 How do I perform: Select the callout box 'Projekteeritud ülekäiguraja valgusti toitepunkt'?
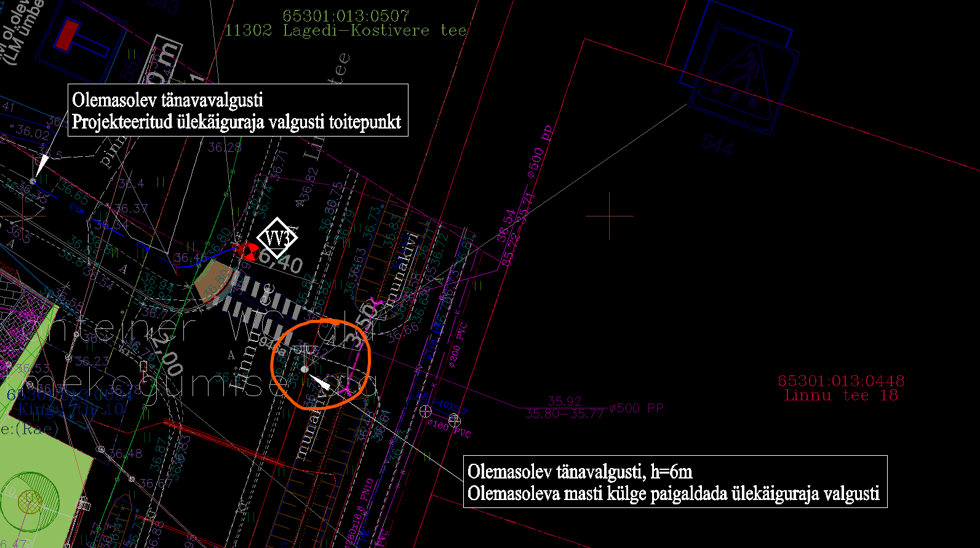tap(237, 110)
